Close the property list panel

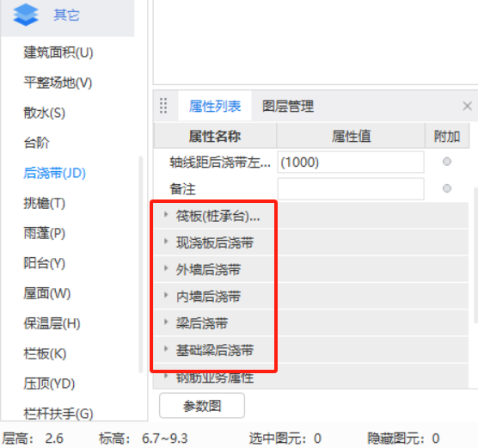pyautogui.click(x=467, y=106)
